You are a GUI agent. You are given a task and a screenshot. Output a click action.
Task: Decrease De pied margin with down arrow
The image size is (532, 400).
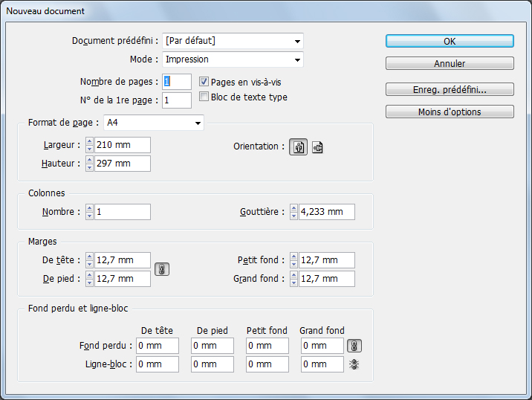pos(89,283)
